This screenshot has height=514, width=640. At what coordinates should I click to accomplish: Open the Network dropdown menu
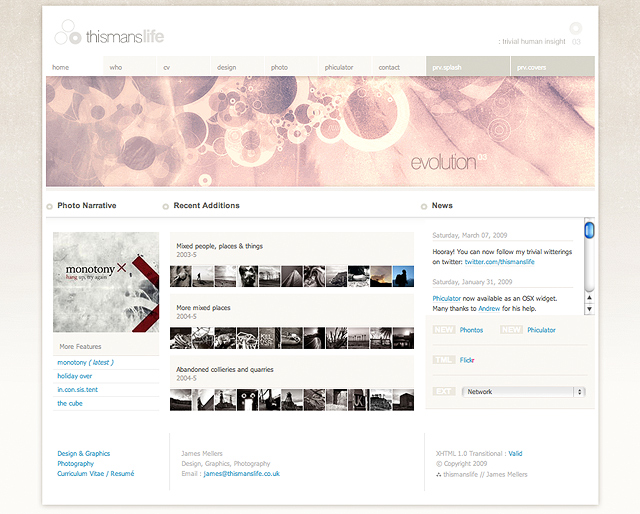(524, 392)
